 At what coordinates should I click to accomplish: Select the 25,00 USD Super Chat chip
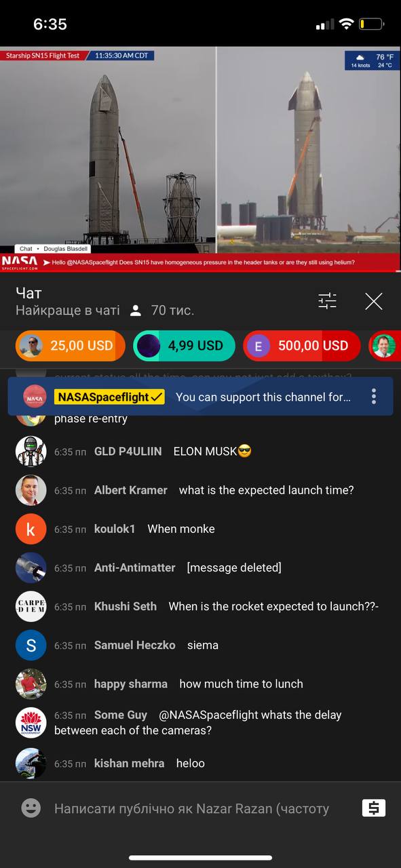[71, 346]
